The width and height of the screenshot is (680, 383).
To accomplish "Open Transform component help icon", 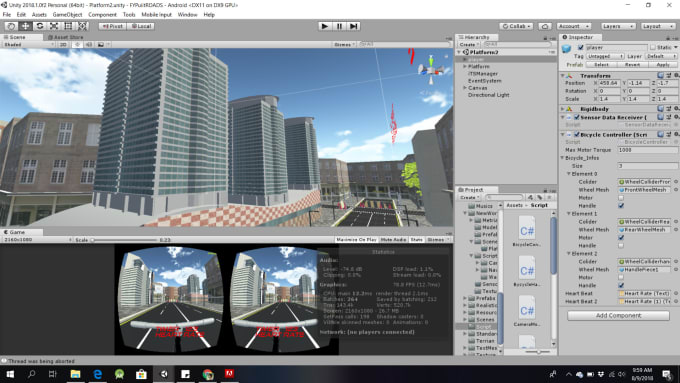I will (660, 75).
